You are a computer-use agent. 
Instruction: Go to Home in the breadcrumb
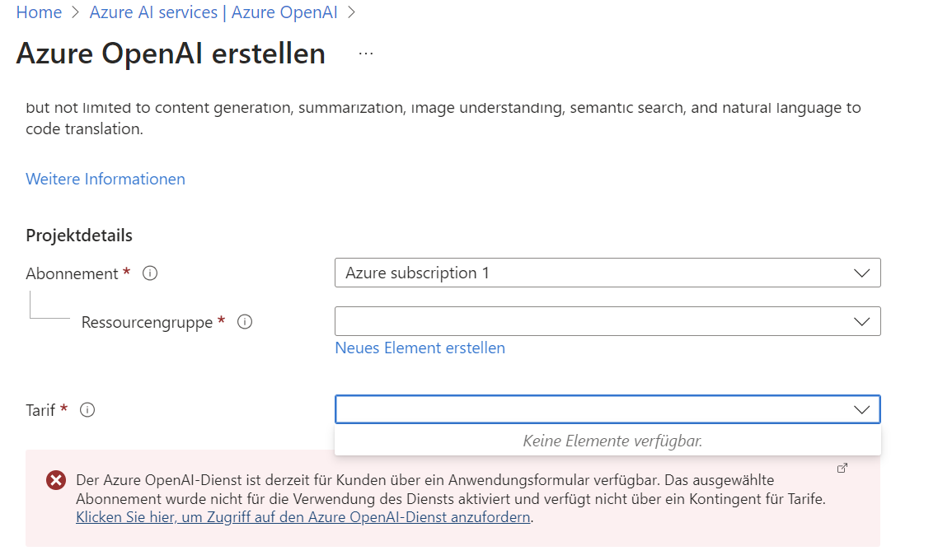click(x=39, y=12)
